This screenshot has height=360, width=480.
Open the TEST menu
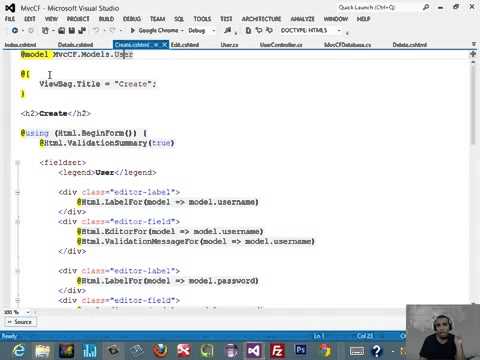point(226,19)
